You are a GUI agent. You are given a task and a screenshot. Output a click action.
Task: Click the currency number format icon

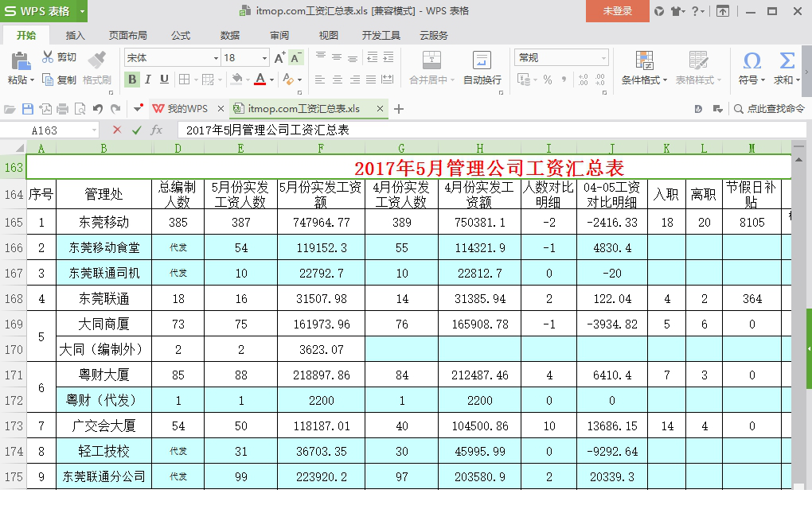[522, 80]
